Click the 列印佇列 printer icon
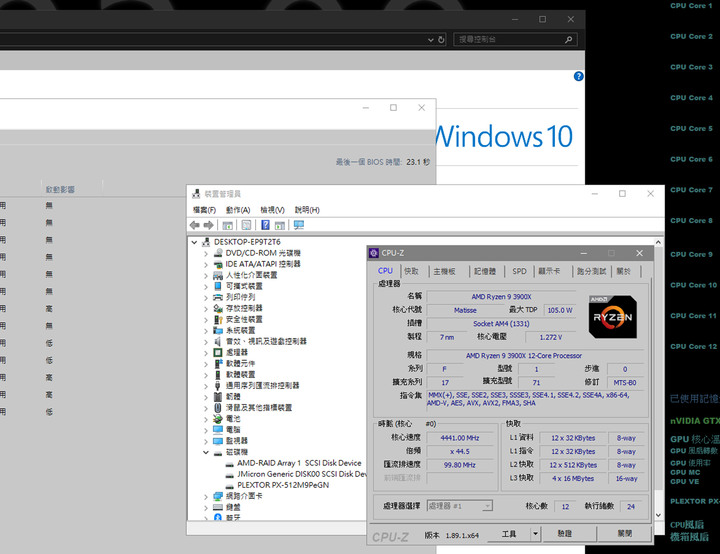The image size is (720, 554). coord(218,297)
